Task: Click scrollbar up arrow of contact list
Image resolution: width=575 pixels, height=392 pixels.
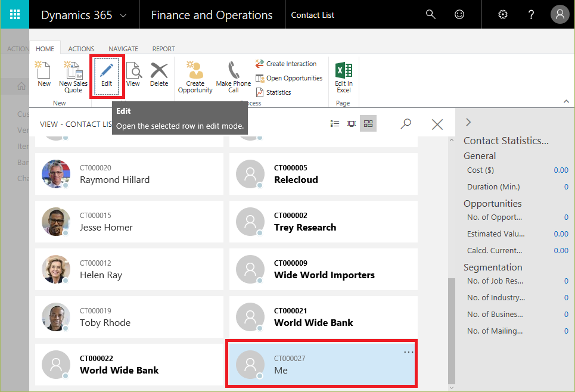Action: coord(452,140)
